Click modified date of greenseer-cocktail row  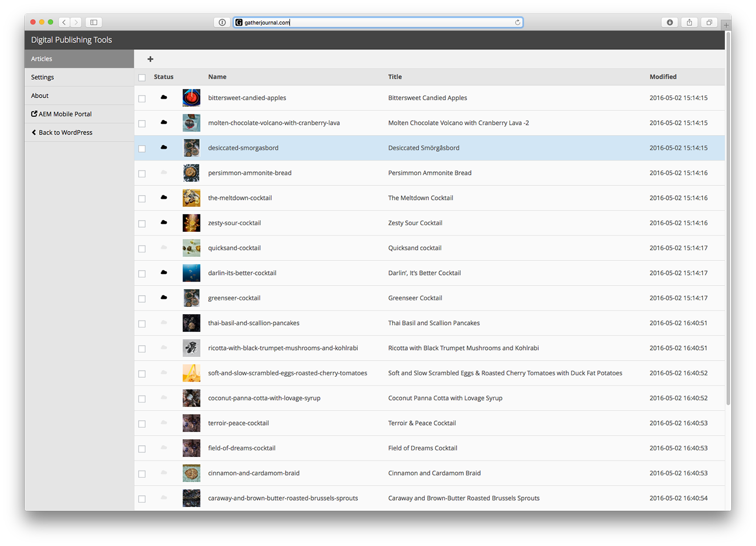coord(678,298)
